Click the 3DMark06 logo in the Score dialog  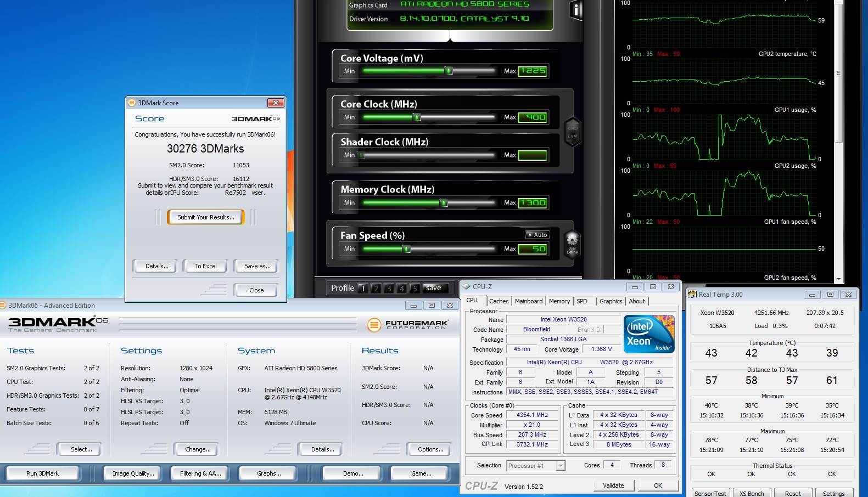coord(255,118)
